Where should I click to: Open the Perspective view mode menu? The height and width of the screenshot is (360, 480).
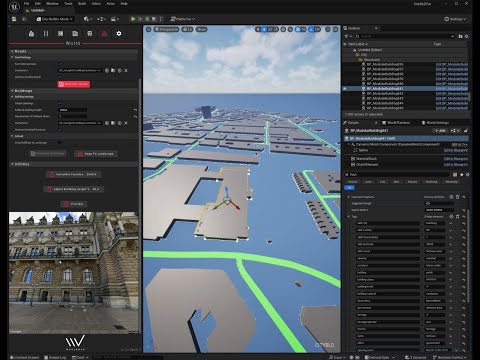(166, 29)
